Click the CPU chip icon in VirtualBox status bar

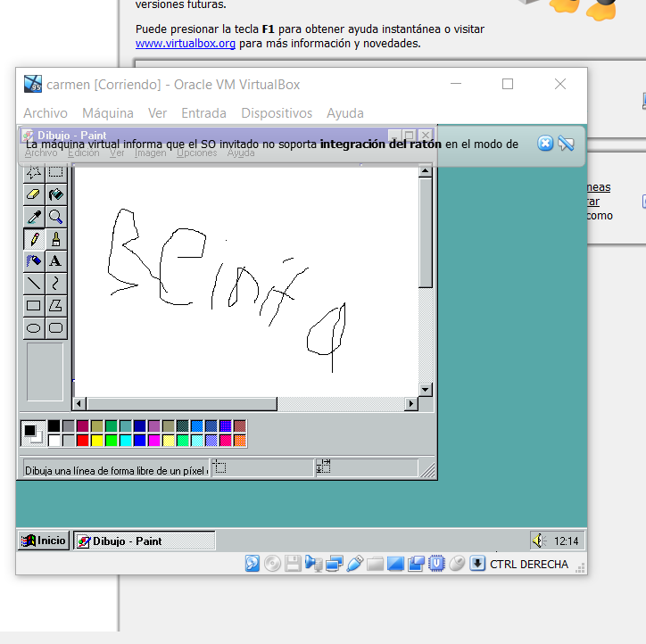[436, 564]
